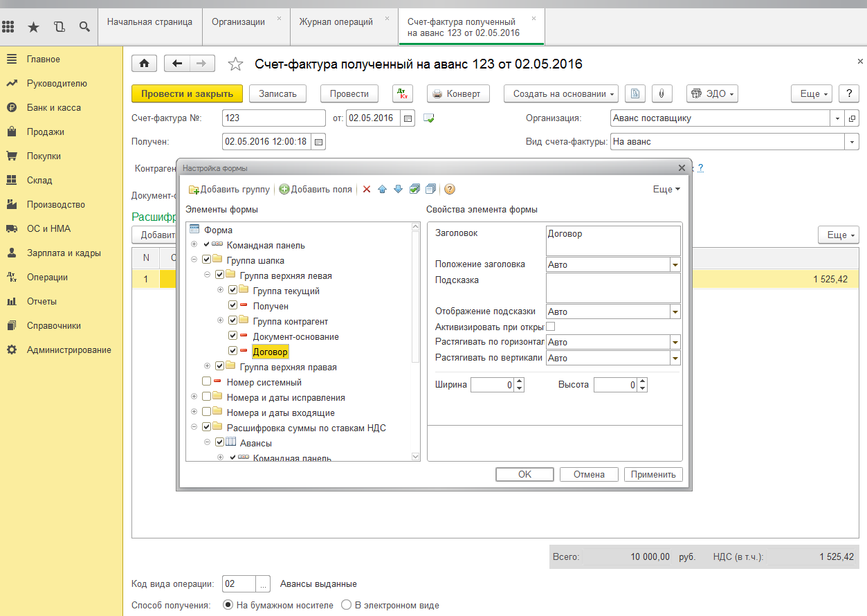The image size is (867, 616).
Task: Click Провести и закрыть button
Action: click(187, 93)
